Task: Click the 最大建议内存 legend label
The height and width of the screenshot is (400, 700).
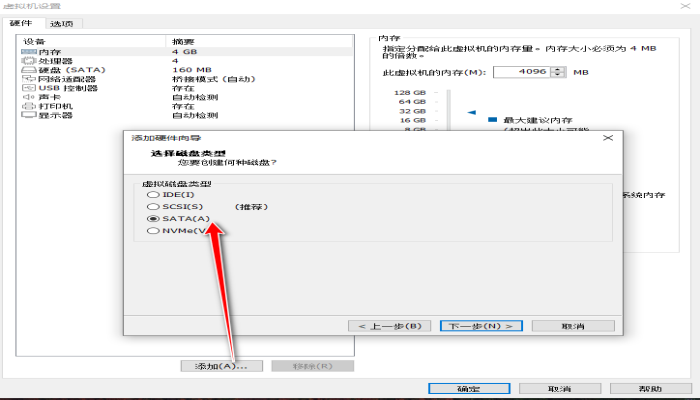Action: [x=538, y=120]
